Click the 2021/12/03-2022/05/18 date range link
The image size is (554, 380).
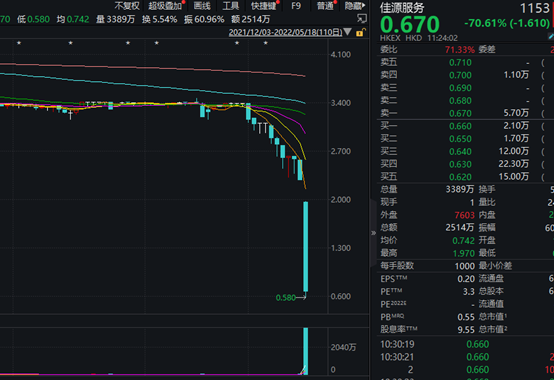coord(285,32)
